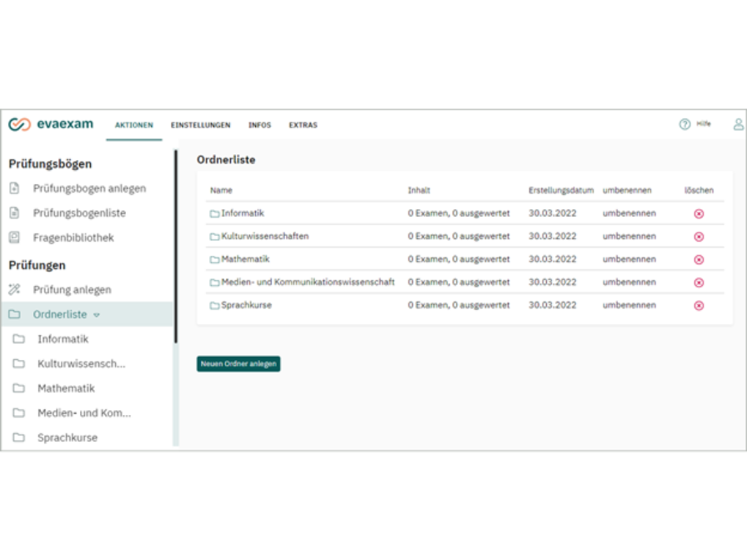Image resolution: width=747 pixels, height=560 pixels.
Task: Select the INFOS tab
Action: pos(260,125)
